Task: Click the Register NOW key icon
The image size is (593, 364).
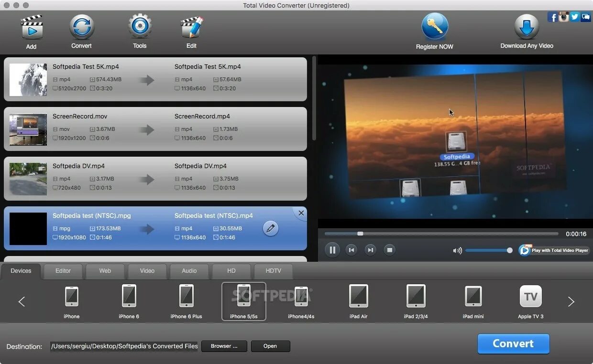Action: pyautogui.click(x=435, y=26)
